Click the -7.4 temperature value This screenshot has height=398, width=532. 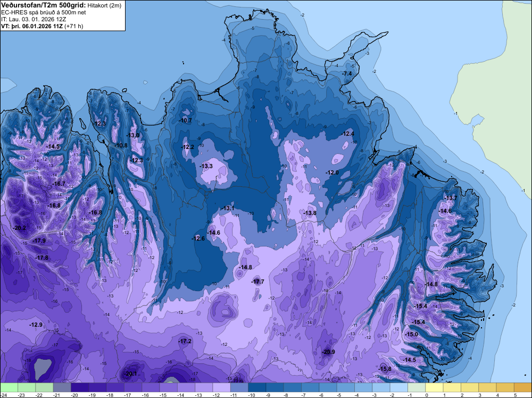pos(347,73)
